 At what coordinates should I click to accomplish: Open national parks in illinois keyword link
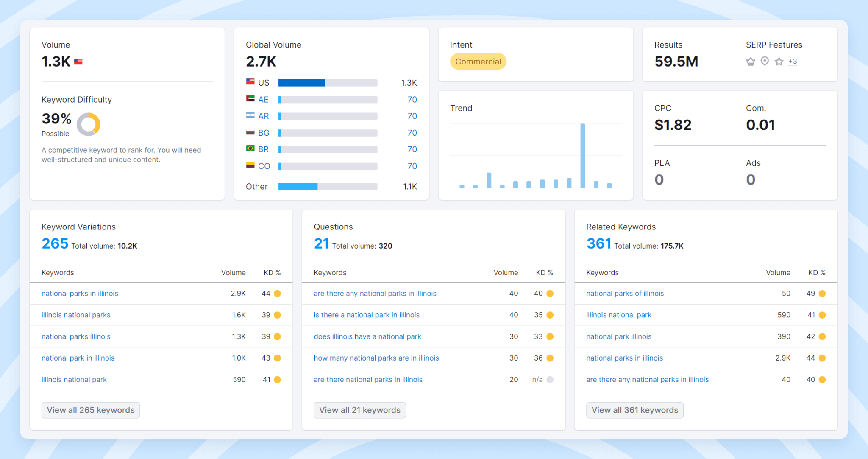click(81, 293)
